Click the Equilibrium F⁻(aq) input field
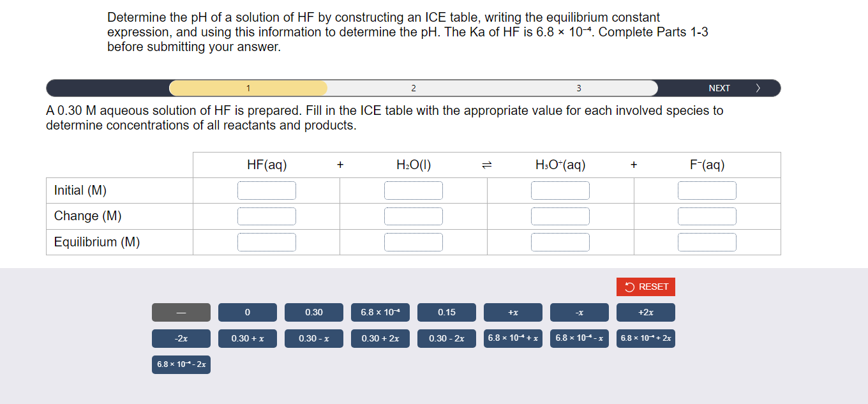 (707, 242)
